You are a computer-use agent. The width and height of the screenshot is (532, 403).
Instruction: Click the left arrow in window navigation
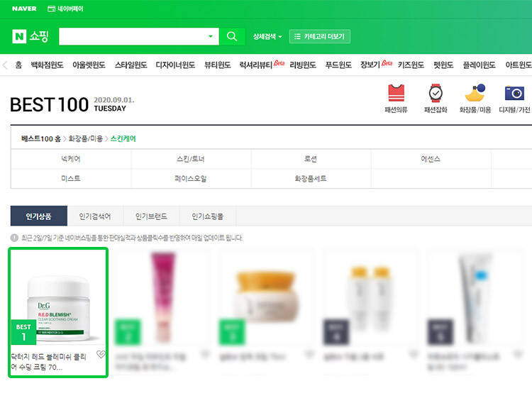point(6,65)
